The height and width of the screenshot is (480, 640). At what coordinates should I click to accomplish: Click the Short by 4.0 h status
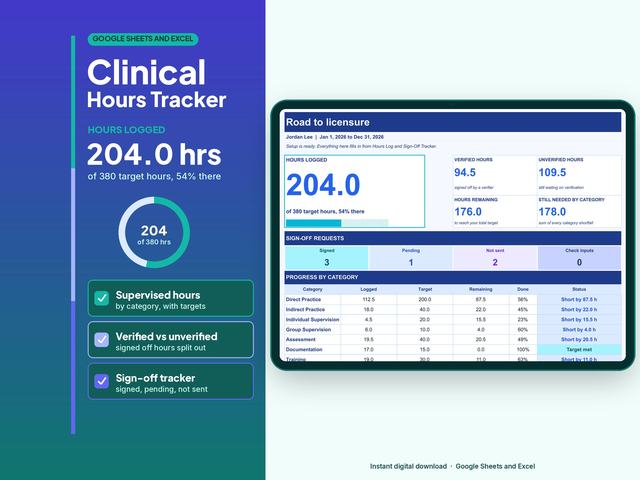click(x=579, y=329)
